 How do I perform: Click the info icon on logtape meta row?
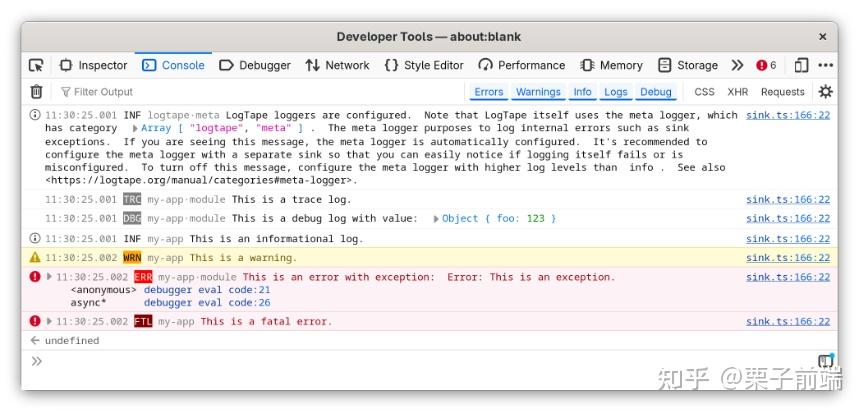pyautogui.click(x=35, y=115)
